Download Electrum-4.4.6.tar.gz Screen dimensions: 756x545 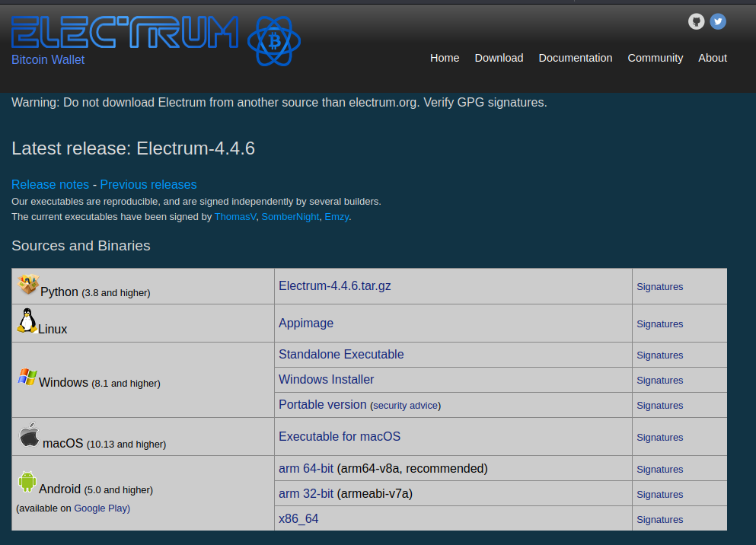click(334, 285)
